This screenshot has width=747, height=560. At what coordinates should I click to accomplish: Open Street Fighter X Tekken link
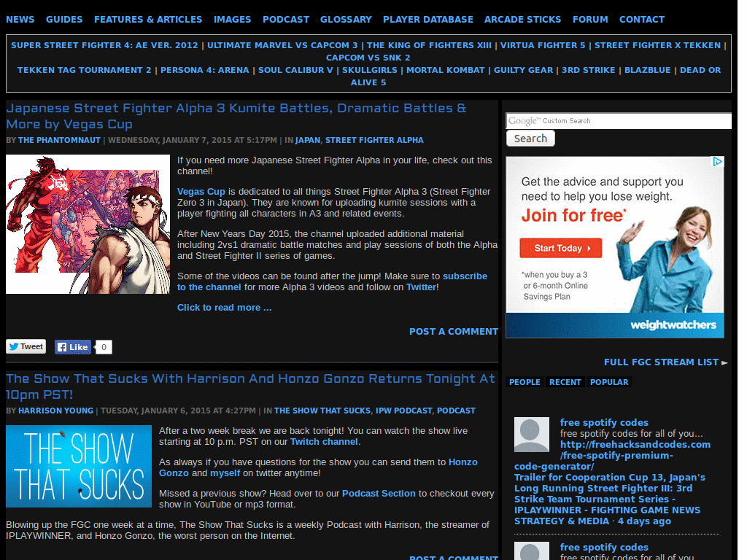tap(657, 45)
